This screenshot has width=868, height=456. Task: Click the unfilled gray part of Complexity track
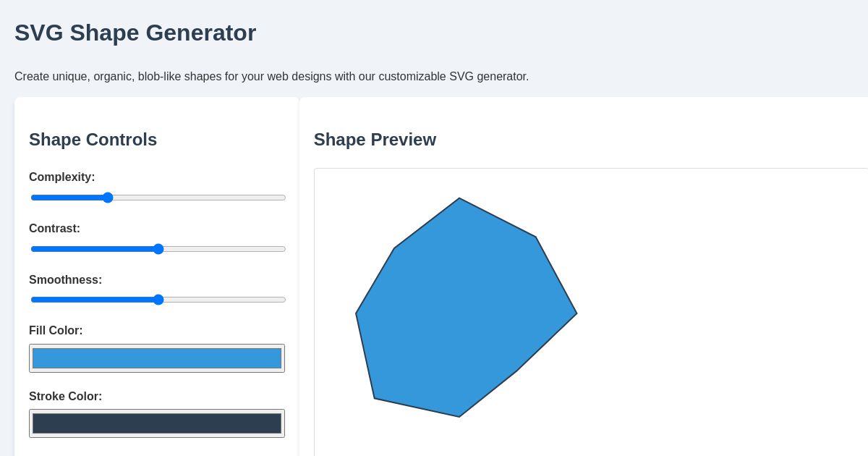point(199,198)
